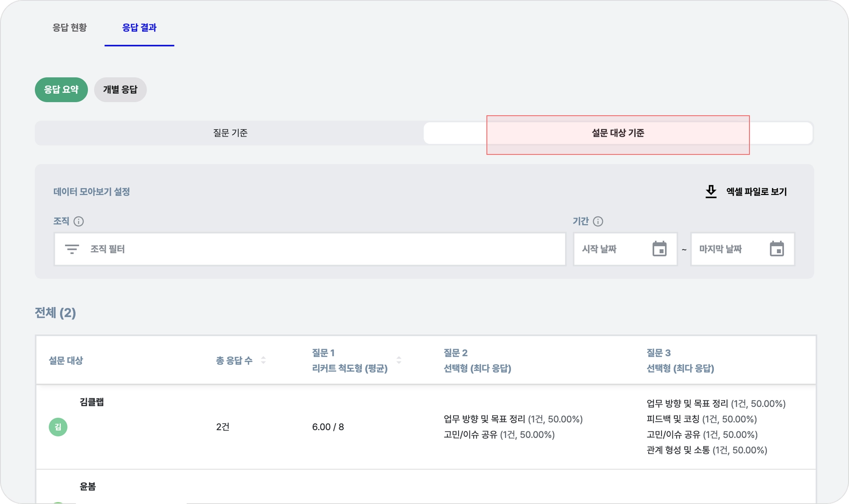Click the 김클랩 respondent name
Screen dimensions: 849x504
92,402
